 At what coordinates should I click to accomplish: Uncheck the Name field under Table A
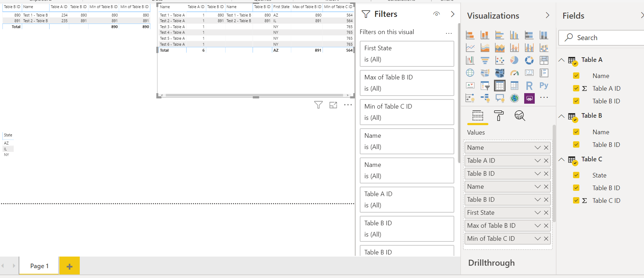pos(576,76)
